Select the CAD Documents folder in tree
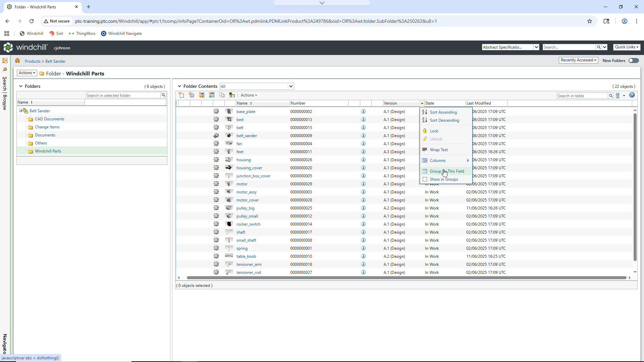This screenshot has width=644, height=362. coord(49,119)
